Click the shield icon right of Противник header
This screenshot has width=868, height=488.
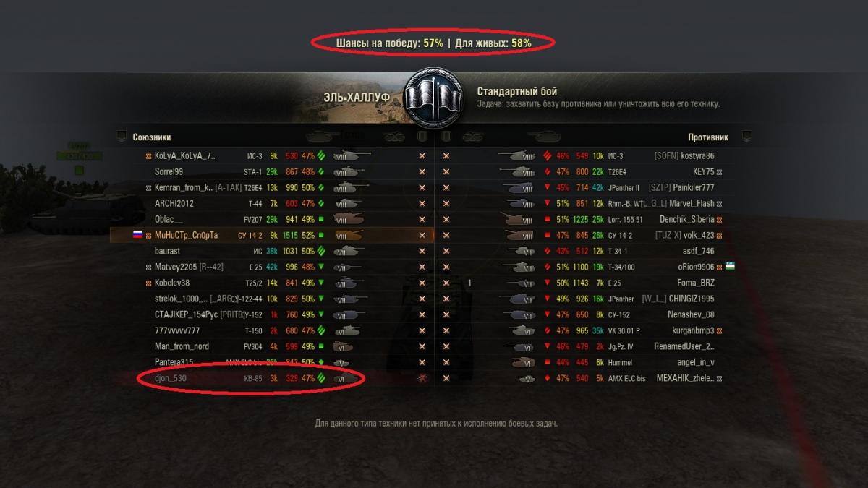[x=746, y=136]
